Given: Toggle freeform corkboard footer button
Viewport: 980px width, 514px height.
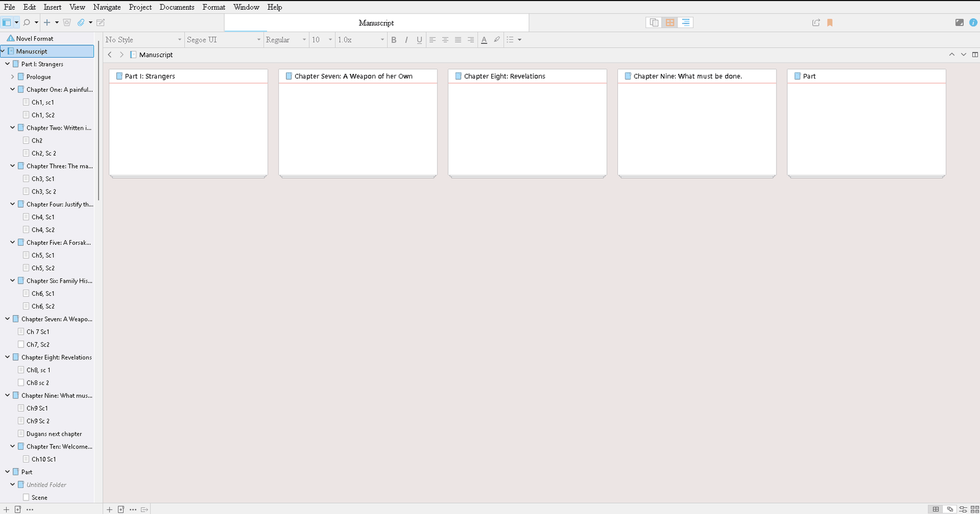Looking at the screenshot, I should [x=950, y=509].
